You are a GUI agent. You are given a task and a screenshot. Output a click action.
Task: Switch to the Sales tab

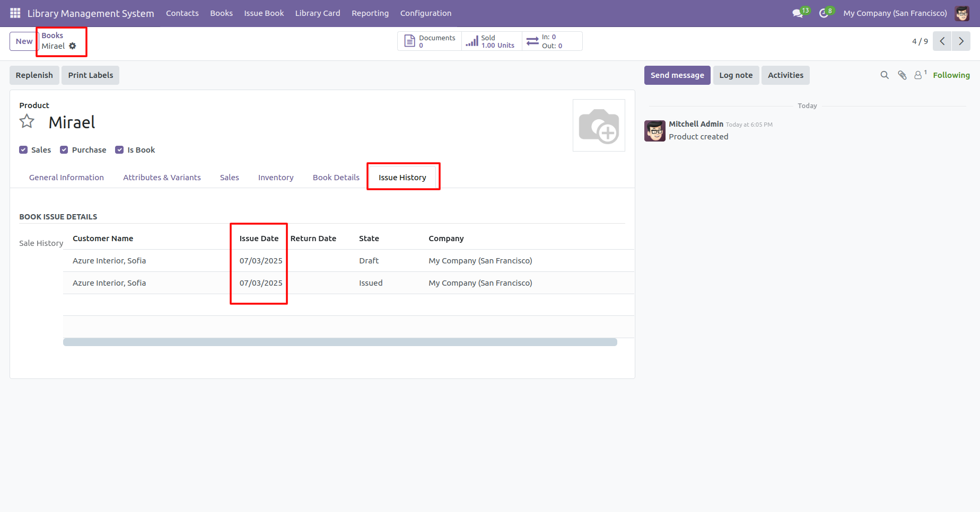[x=230, y=178]
